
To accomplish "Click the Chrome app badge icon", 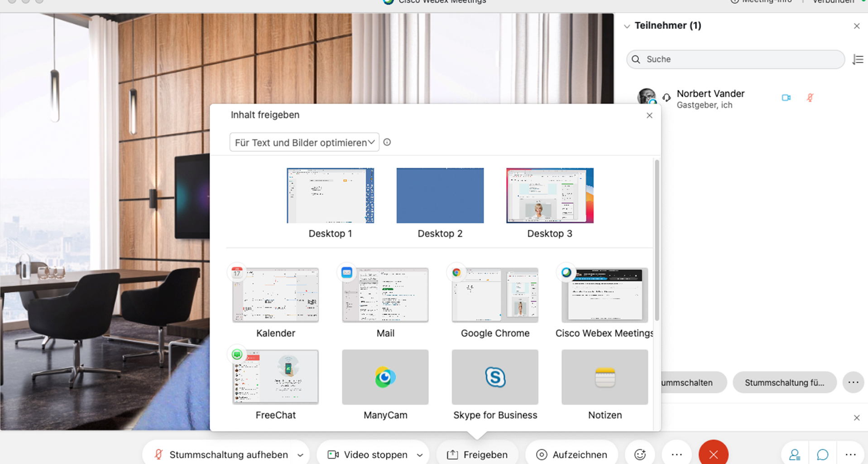I will point(456,272).
